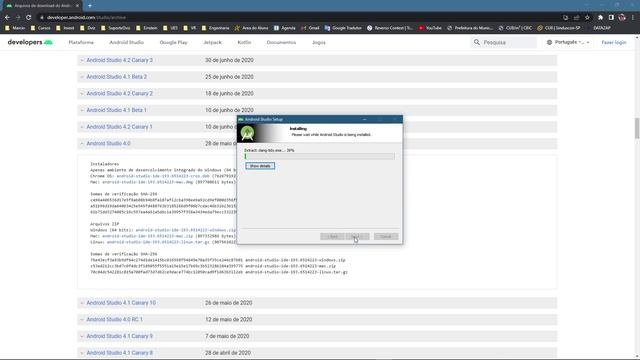
Task: Open a new tab with the plus icon
Action: tap(90, 6)
